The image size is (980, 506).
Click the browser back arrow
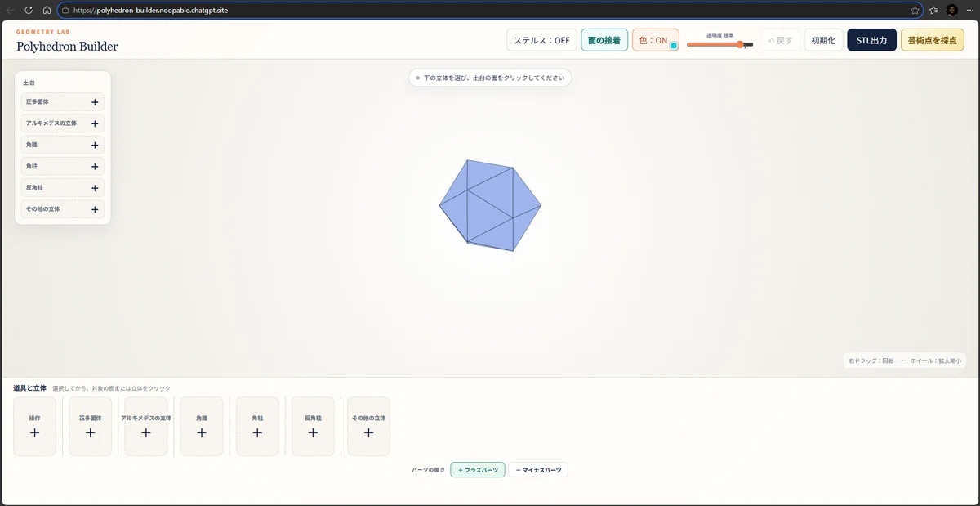coord(11,10)
